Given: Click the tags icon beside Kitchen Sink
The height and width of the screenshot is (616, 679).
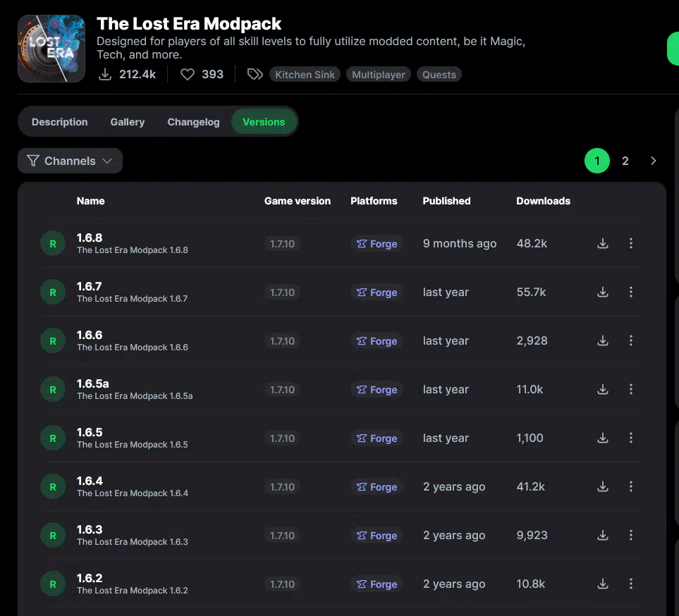Looking at the screenshot, I should [x=255, y=74].
